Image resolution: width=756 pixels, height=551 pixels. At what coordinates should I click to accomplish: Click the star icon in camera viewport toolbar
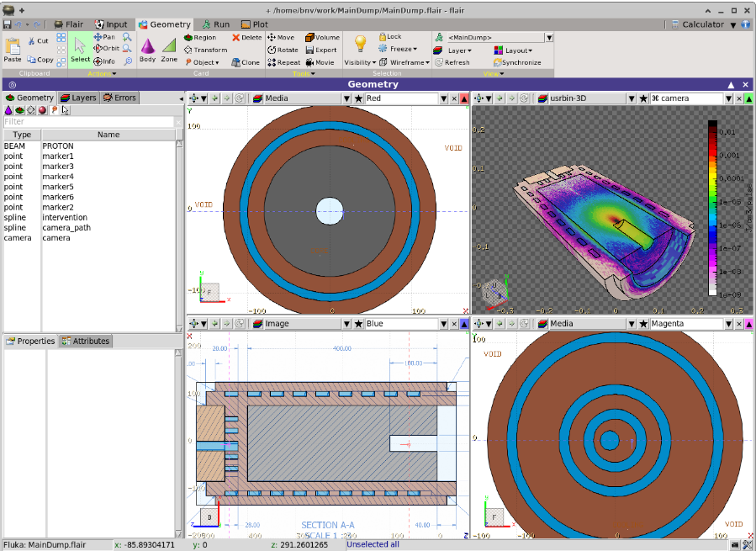[x=643, y=98]
